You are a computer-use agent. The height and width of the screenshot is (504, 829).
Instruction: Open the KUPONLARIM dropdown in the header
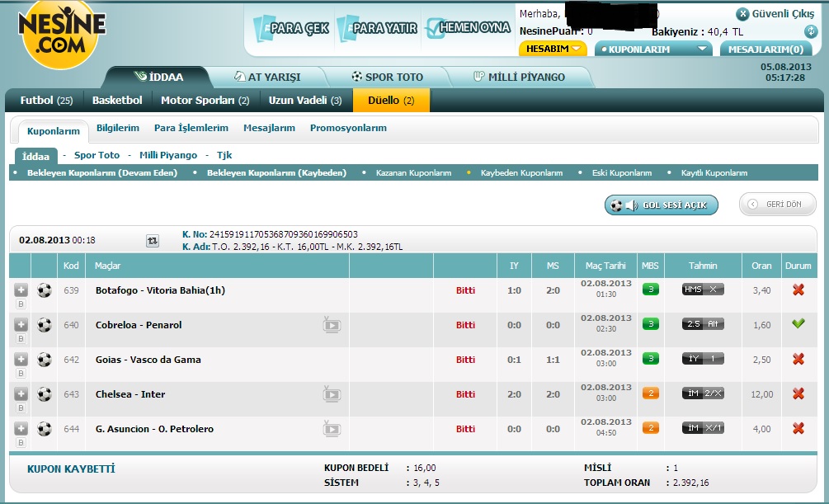(655, 49)
